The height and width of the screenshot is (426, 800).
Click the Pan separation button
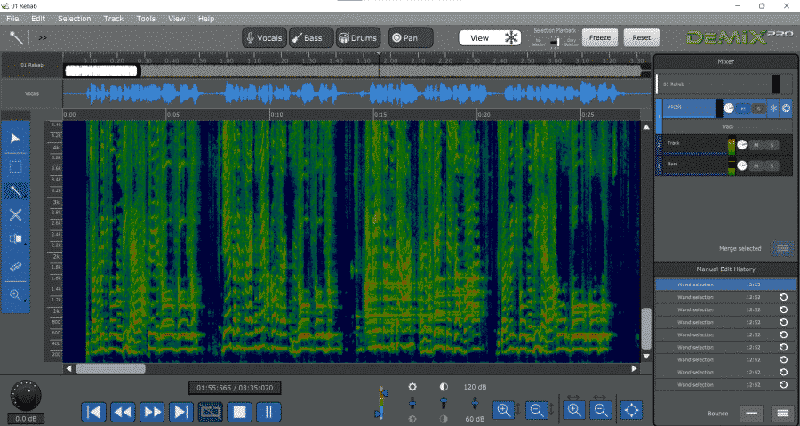[x=410, y=38]
